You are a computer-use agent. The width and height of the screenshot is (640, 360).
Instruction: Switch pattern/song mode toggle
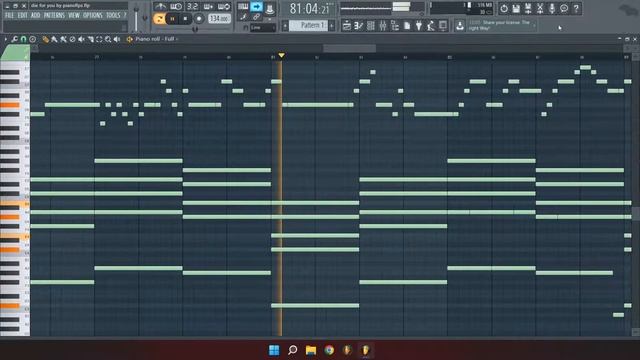coord(159,19)
